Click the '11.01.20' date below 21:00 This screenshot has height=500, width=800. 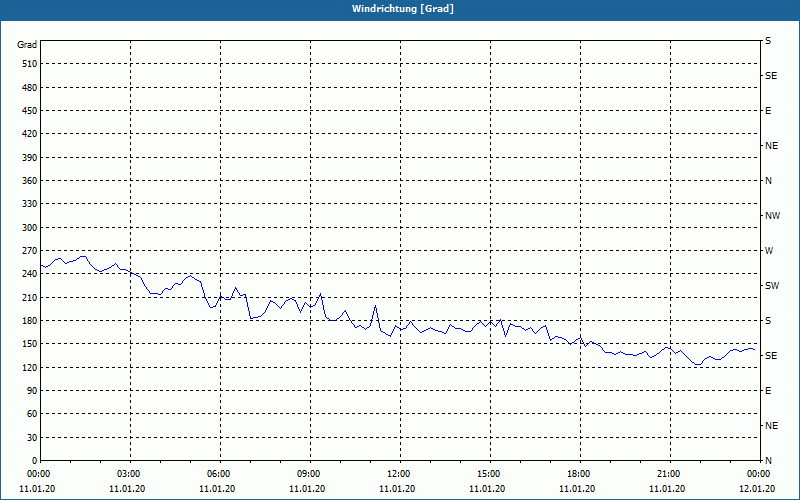click(x=667, y=489)
